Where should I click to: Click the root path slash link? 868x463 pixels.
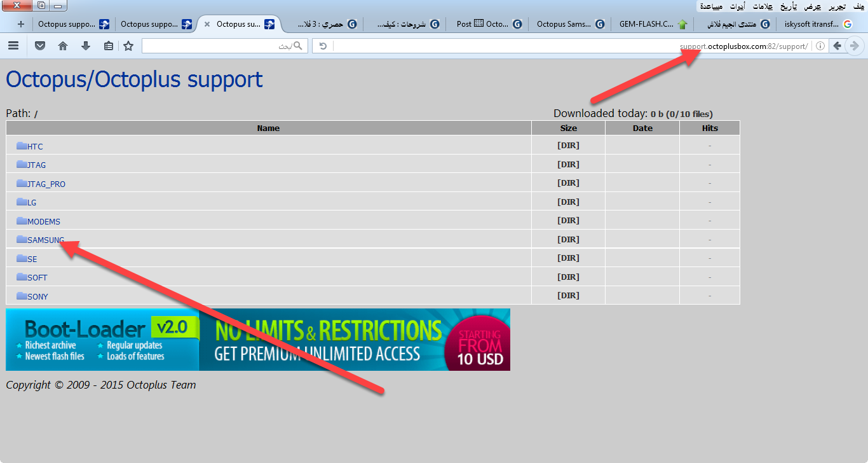tap(36, 114)
